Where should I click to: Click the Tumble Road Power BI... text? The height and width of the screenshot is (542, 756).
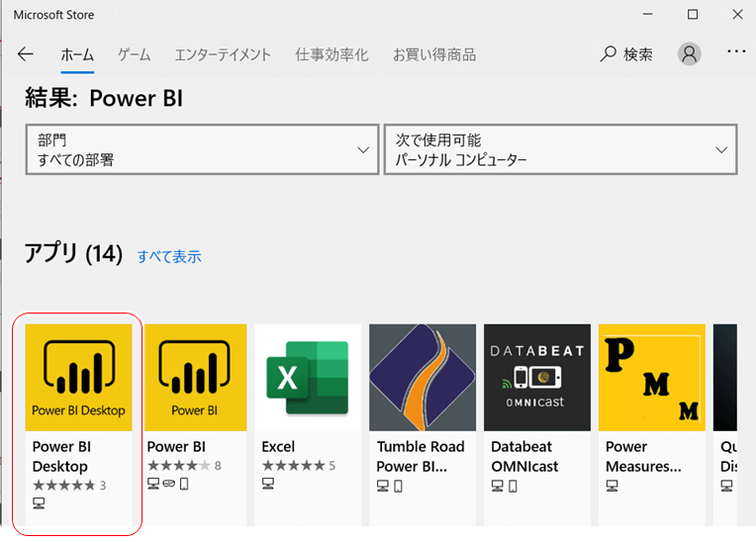pos(421,456)
